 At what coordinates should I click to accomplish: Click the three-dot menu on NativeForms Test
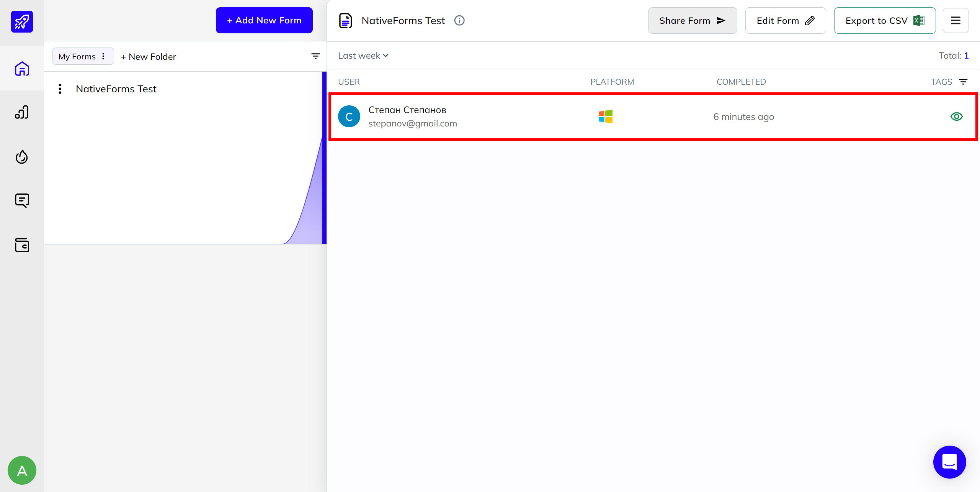click(59, 89)
